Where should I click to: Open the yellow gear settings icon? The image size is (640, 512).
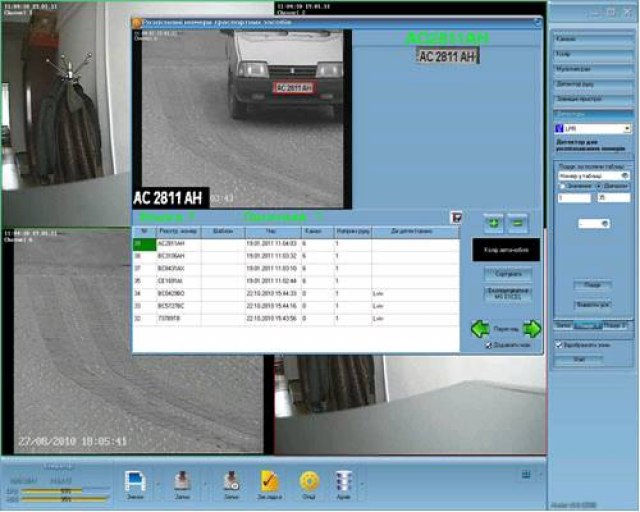[x=309, y=481]
